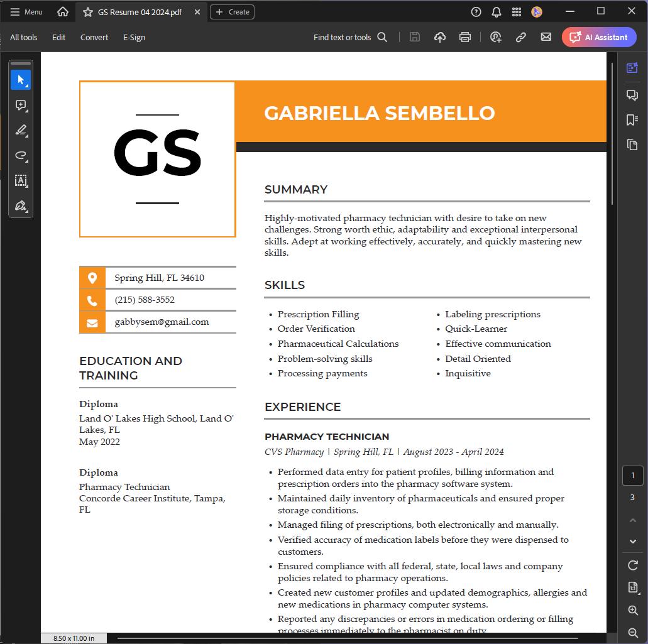648x644 pixels.
Task: Go to next page down chevron
Action: coord(633,541)
